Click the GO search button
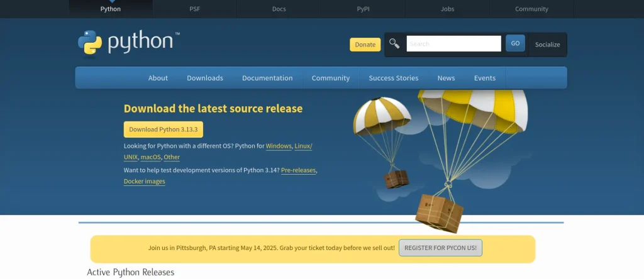Image resolution: width=644 pixels, height=279 pixels. click(x=515, y=43)
